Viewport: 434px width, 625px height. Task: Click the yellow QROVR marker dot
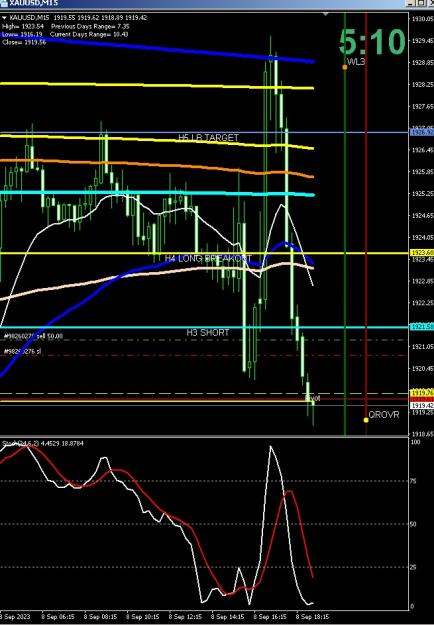[366, 420]
